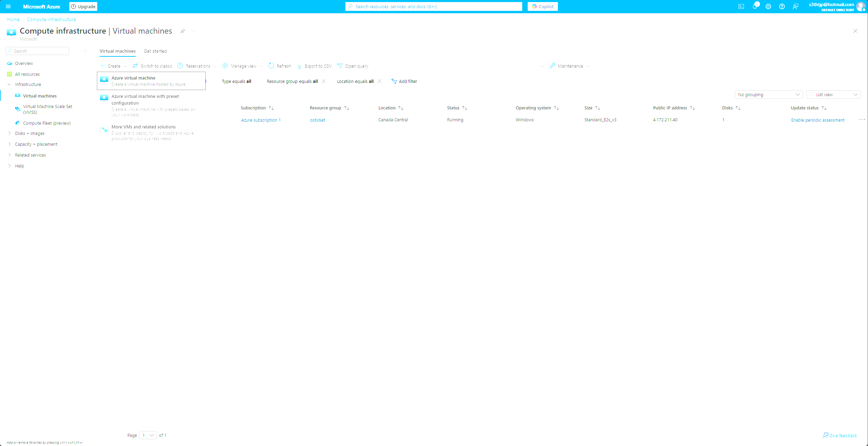Viewport: 868px width, 446px height.
Task: Launch Azure Cloud Shell
Action: [741, 6]
